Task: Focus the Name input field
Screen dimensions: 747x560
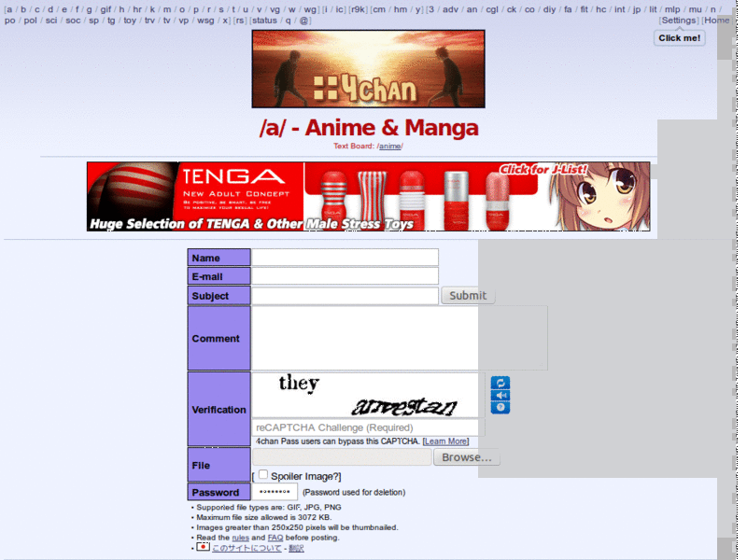Action: [x=345, y=258]
